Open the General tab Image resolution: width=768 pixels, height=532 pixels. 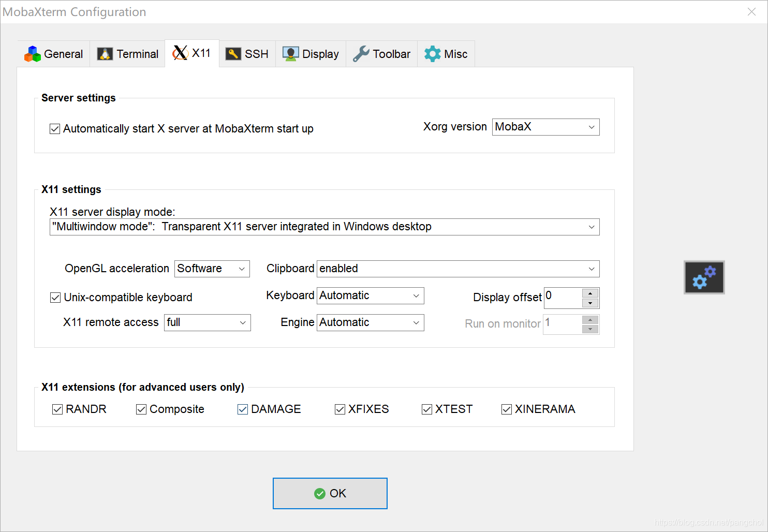click(54, 54)
